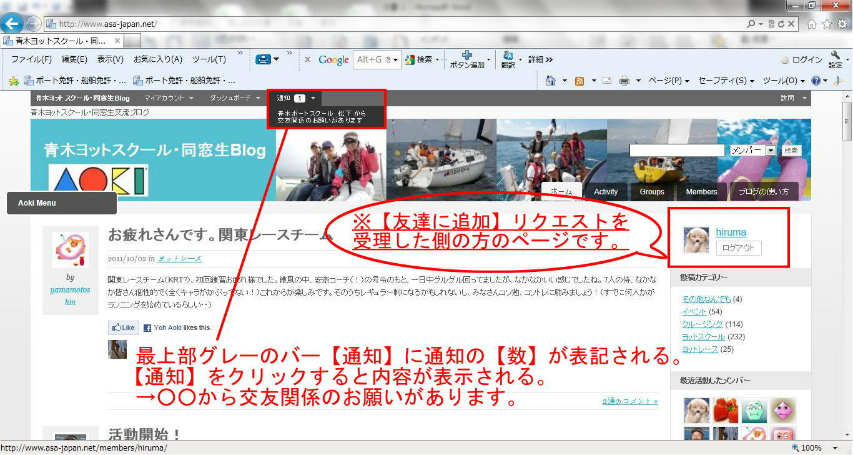Click the blue toolbar icon beside ツール menu
Image resolution: width=853 pixels, height=455 pixels.
tap(263, 59)
